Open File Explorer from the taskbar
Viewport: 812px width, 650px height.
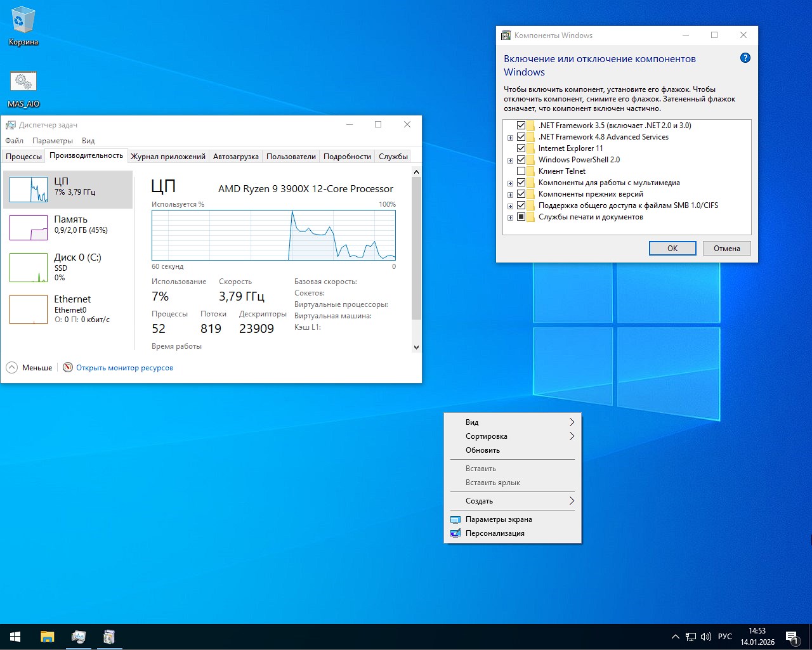(47, 636)
